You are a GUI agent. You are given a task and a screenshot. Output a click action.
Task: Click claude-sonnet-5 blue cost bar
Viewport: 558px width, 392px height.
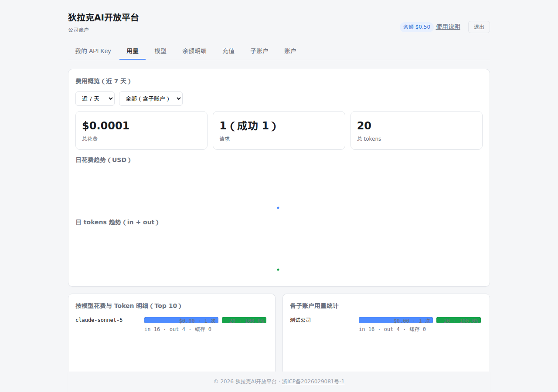click(181, 320)
